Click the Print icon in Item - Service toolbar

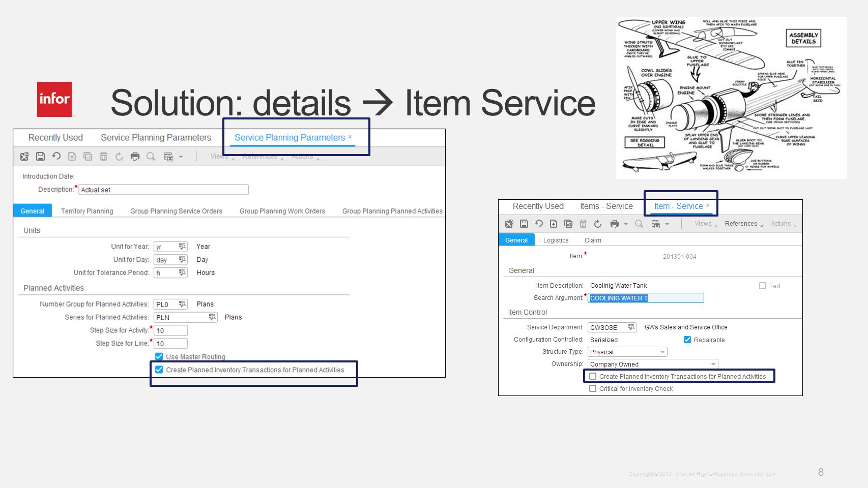point(614,224)
